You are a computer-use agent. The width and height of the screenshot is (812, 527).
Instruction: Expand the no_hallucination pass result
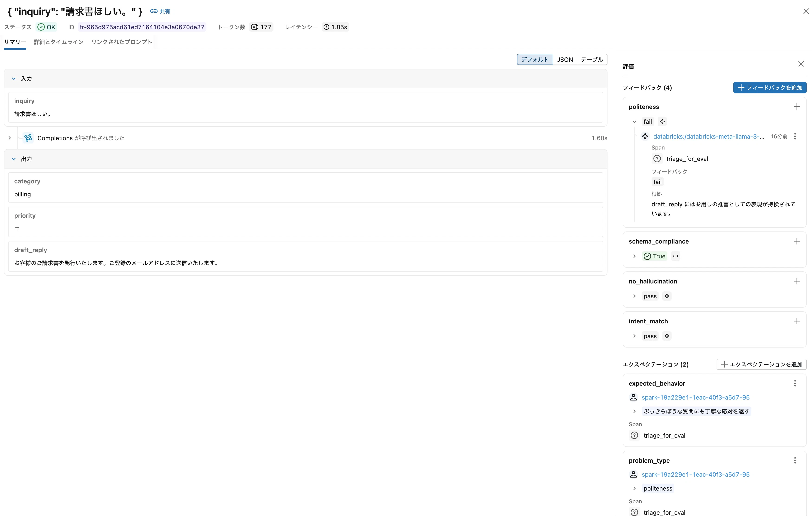click(635, 296)
